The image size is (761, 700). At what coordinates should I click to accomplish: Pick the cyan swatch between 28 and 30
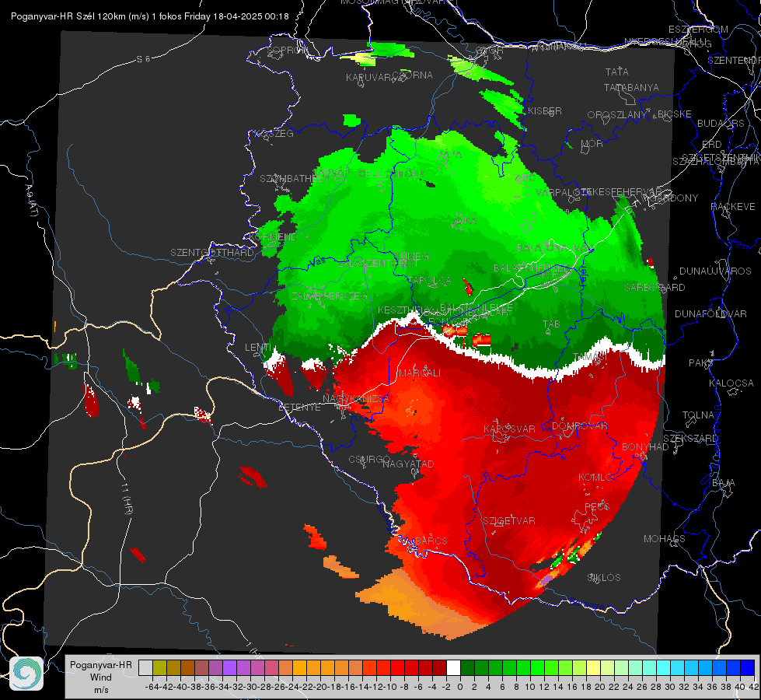coord(663,668)
